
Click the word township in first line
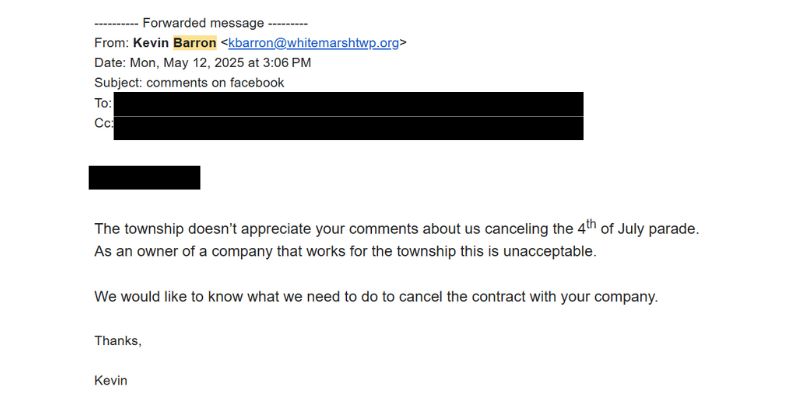point(154,229)
